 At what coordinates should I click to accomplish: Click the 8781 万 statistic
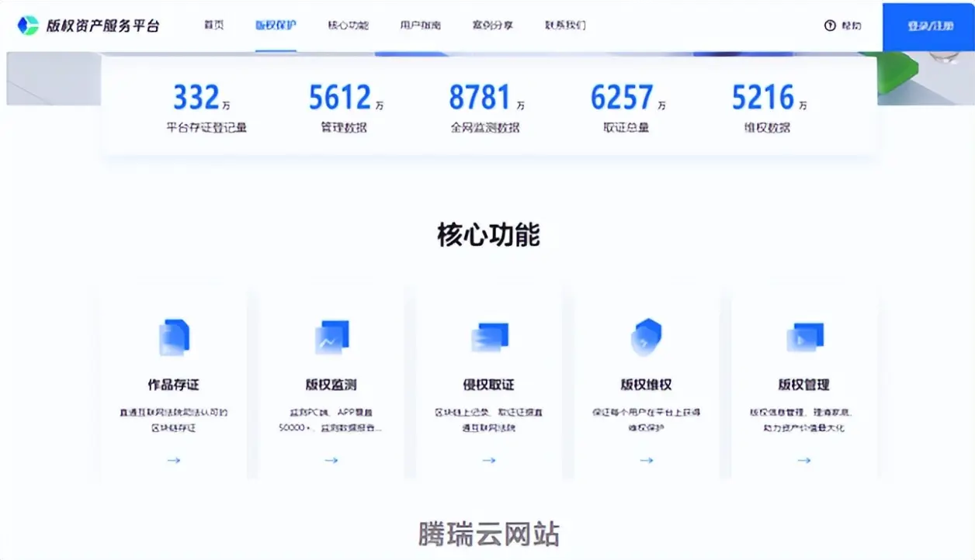tap(487, 98)
